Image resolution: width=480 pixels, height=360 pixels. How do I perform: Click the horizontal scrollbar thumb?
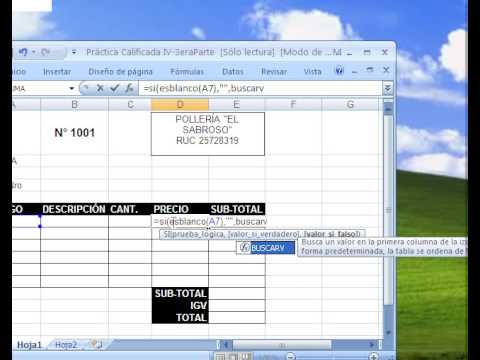[282, 345]
